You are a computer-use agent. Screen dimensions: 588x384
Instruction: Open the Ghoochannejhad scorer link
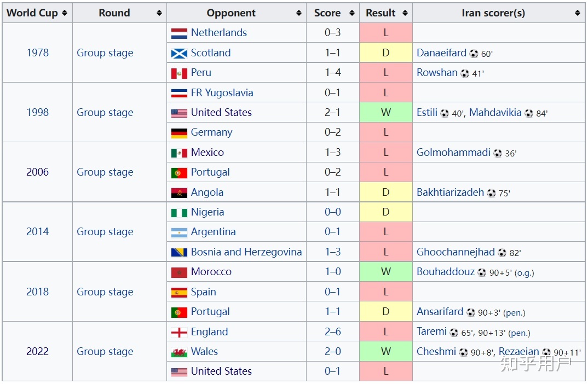tap(456, 252)
